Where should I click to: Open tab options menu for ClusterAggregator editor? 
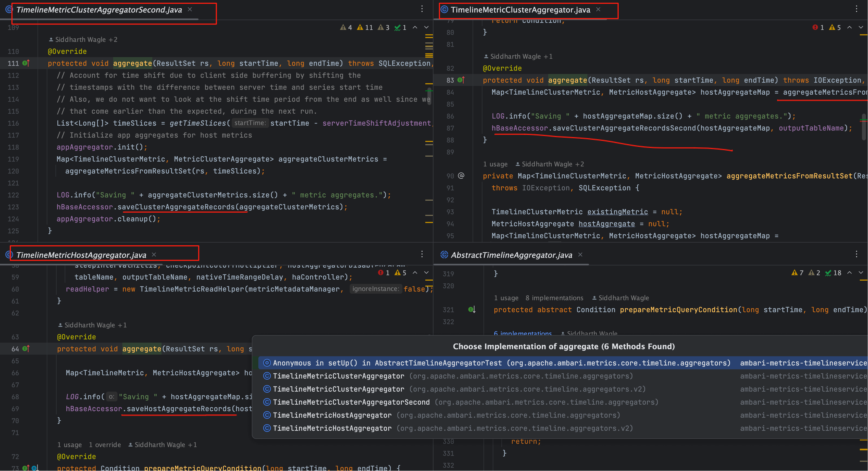pos(856,9)
